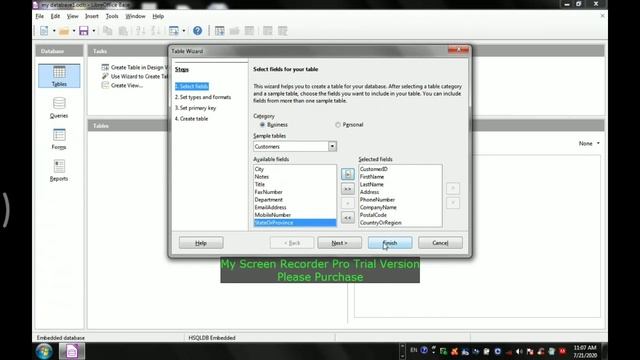Select the Personal category radio button
The width and height of the screenshot is (640, 360).
click(x=338, y=124)
